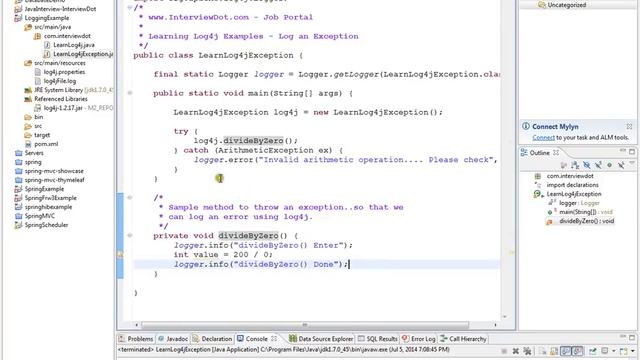Remove all terminated launches in Console
The image size is (640, 360).
click(527, 351)
